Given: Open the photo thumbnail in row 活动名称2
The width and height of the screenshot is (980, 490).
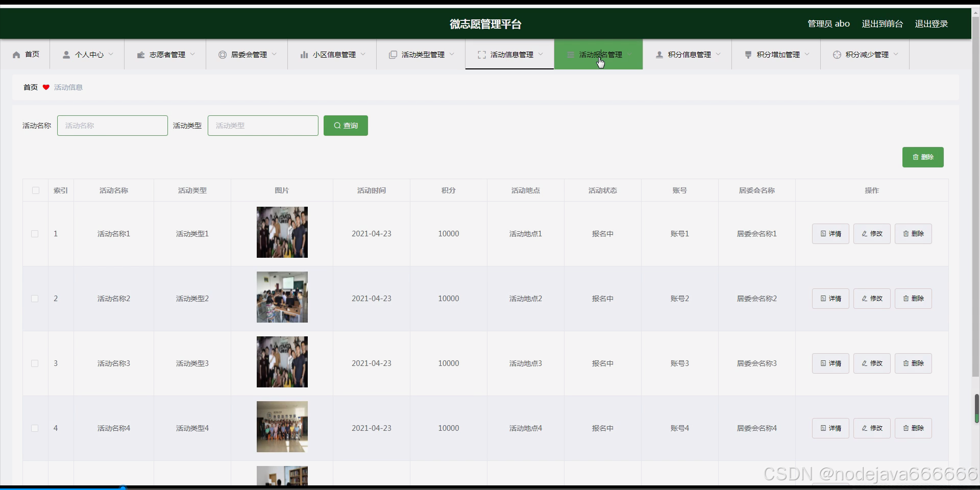Looking at the screenshot, I should [282, 297].
